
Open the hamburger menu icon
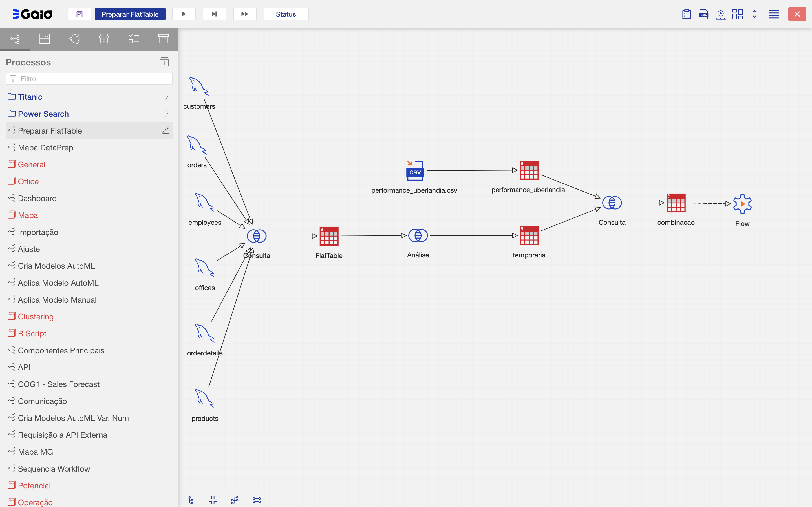(x=774, y=14)
